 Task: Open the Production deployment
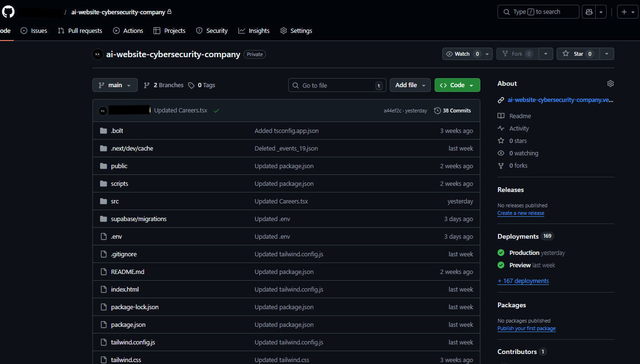(x=524, y=253)
